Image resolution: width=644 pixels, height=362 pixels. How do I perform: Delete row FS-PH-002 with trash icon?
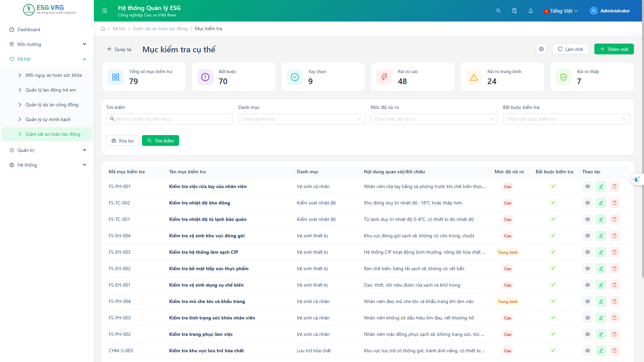[614, 334]
